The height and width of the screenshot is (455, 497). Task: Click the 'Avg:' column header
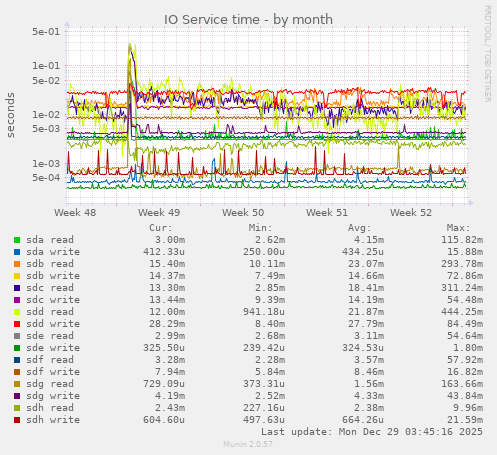(x=359, y=228)
